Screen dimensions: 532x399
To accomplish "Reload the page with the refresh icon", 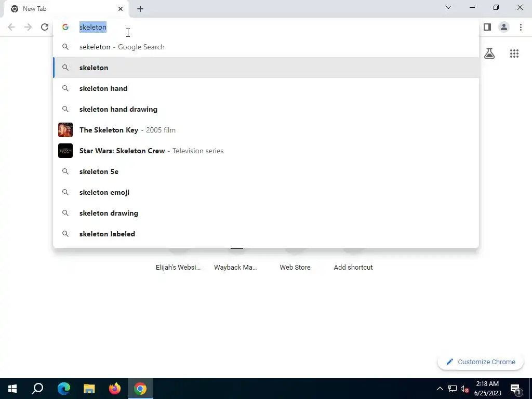I will click(45, 27).
